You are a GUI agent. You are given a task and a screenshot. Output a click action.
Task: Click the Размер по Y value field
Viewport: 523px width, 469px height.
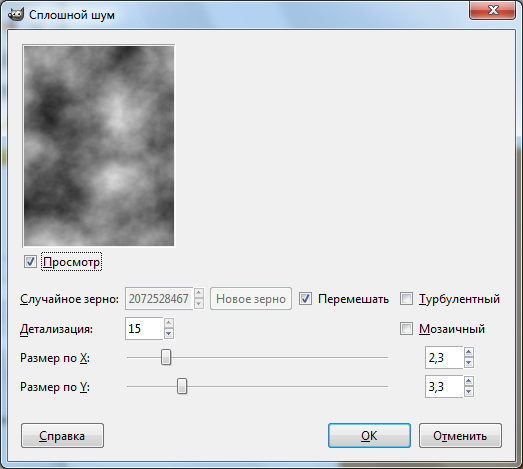444,387
